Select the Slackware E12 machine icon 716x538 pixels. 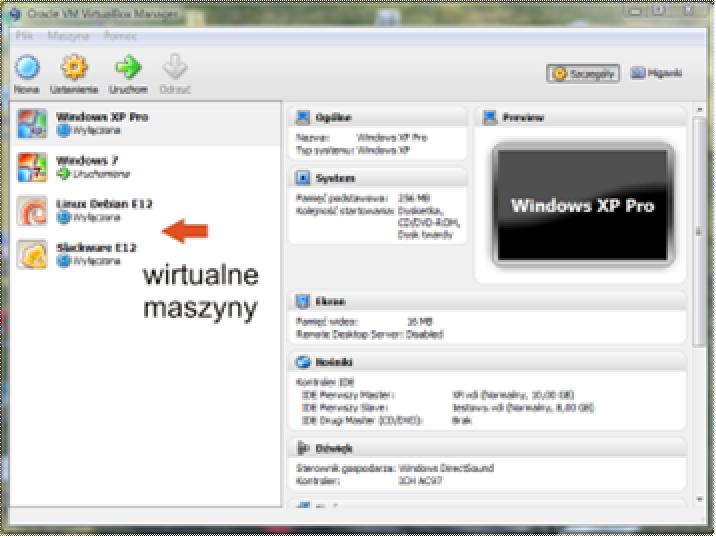point(32,254)
